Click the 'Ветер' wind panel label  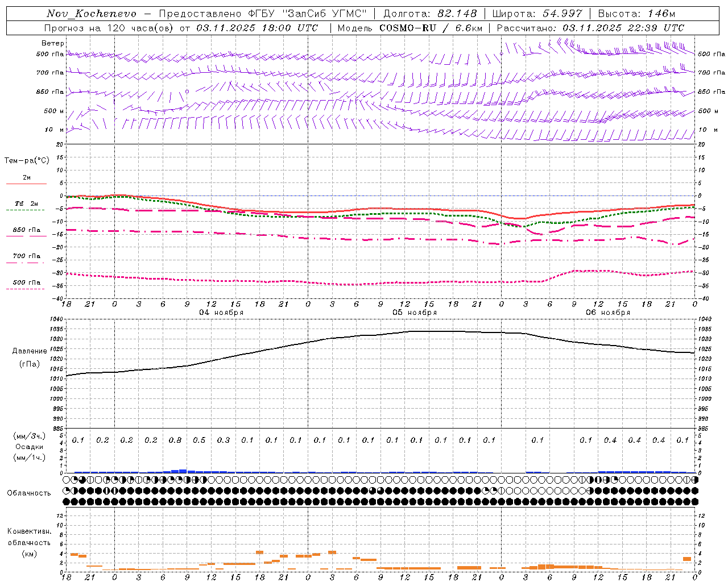pos(53,43)
